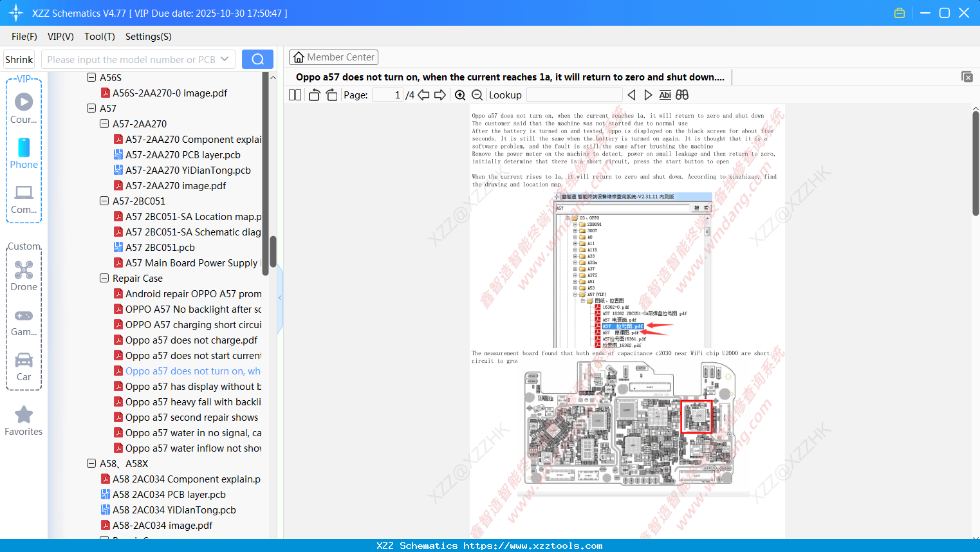Open the Courses play icon
Image resolution: width=980 pixels, height=552 pixels.
pos(24,102)
